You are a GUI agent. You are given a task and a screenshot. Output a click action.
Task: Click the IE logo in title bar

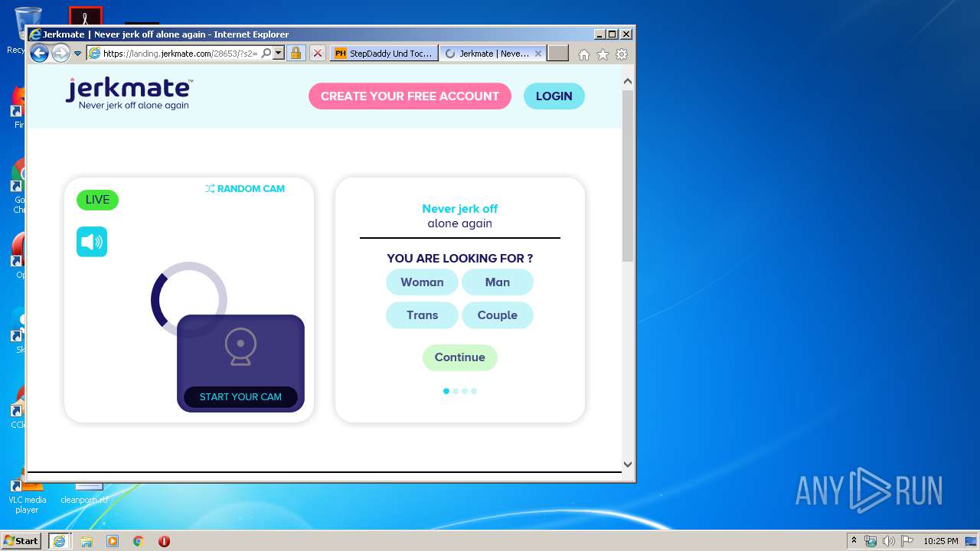tap(34, 34)
